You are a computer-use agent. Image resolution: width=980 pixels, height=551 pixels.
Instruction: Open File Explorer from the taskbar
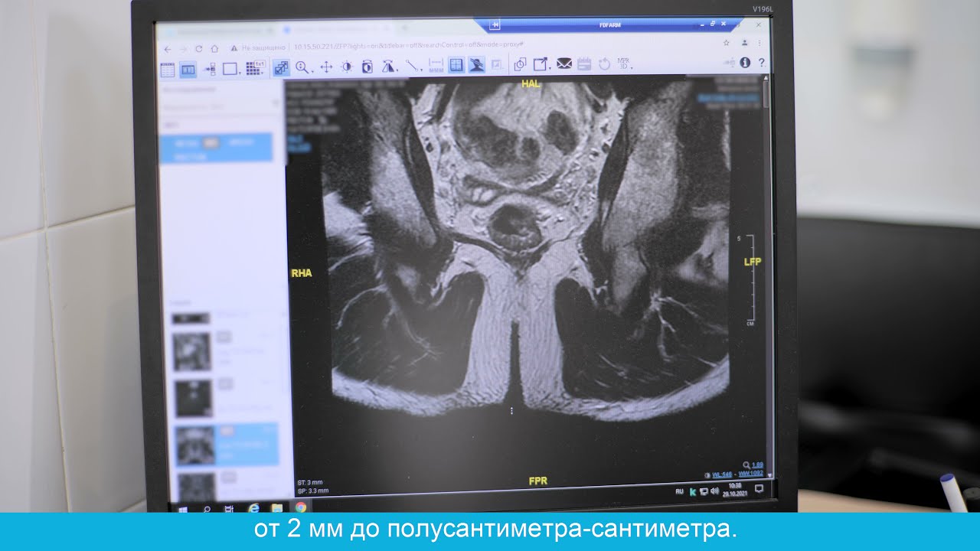[277, 507]
